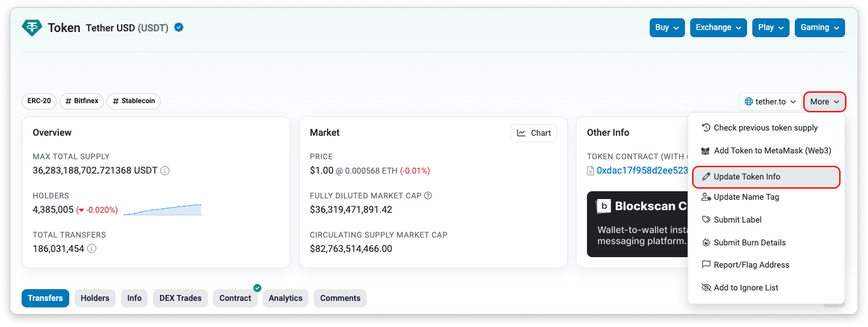This screenshot has height=327, width=868.
Task: Open the token contract address link
Action: pyautogui.click(x=642, y=171)
